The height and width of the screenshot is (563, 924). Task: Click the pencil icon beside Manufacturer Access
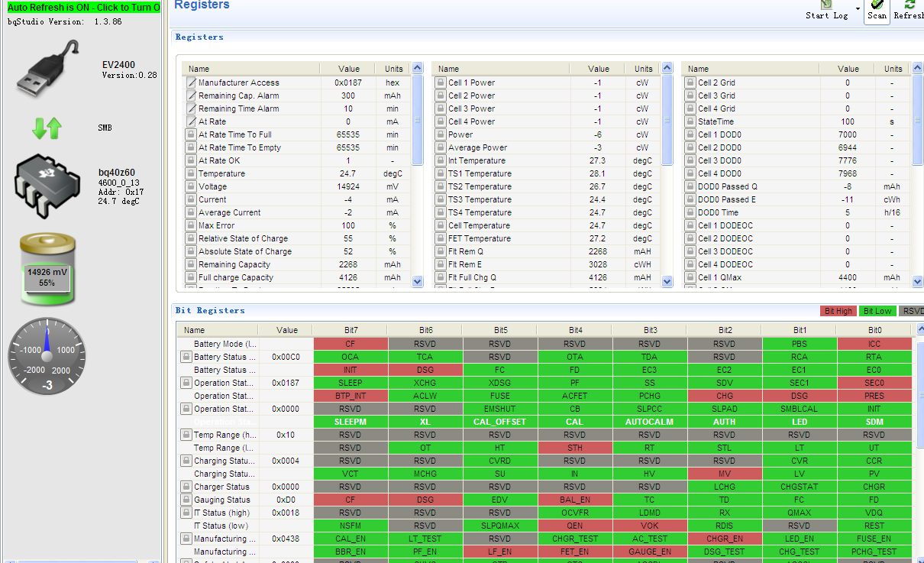[x=191, y=83]
